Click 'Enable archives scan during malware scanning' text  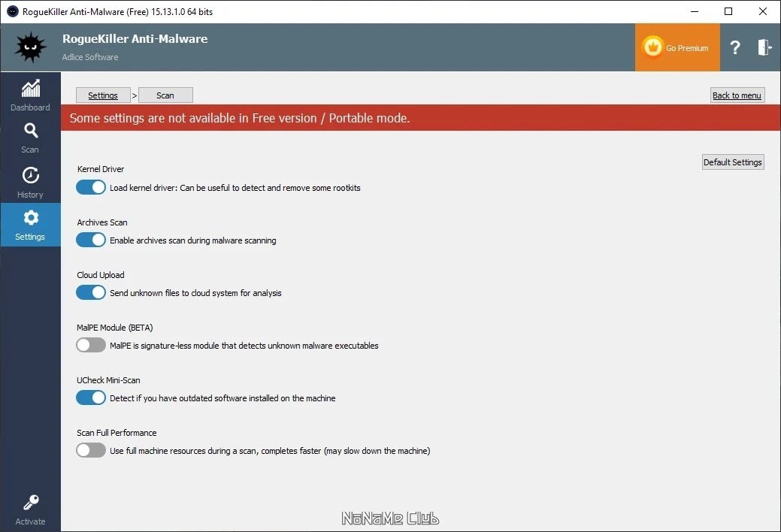(192, 240)
